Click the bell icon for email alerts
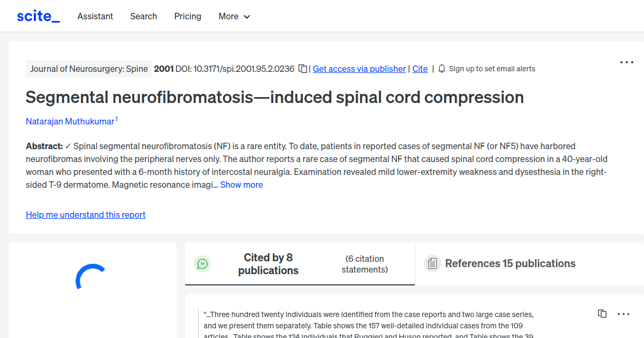The height and width of the screenshot is (338, 644). pyautogui.click(x=441, y=69)
